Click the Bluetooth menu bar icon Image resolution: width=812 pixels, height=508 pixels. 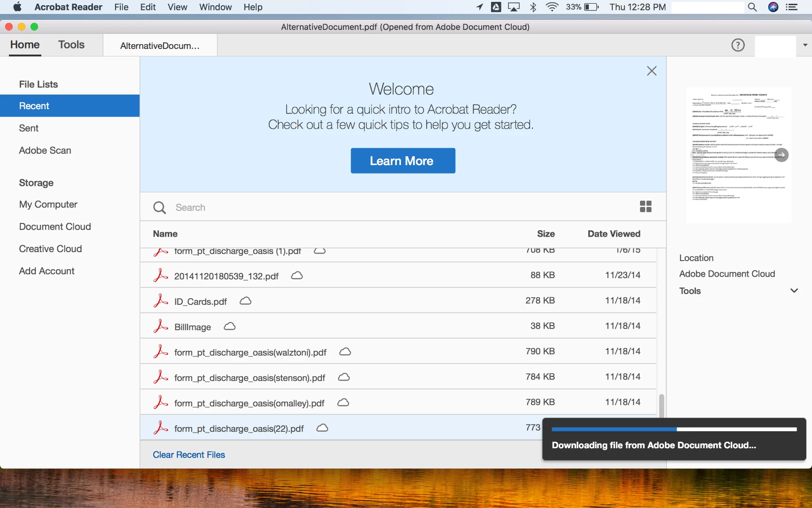tap(533, 7)
